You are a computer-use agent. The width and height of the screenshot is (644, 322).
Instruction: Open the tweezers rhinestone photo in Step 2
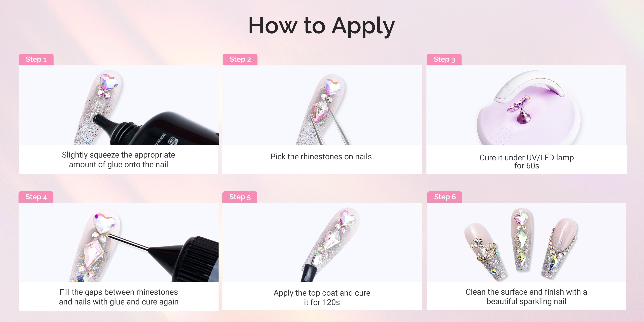pyautogui.click(x=322, y=105)
